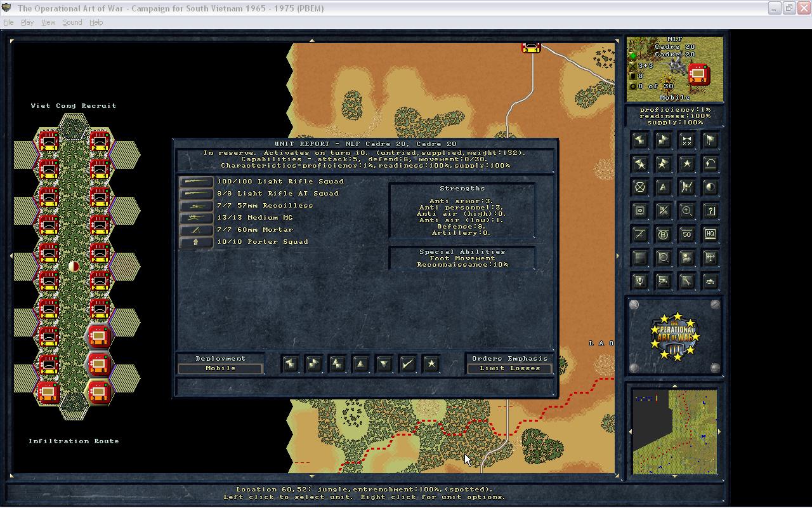Click the stacked triangles button in Unit Report

(337, 364)
